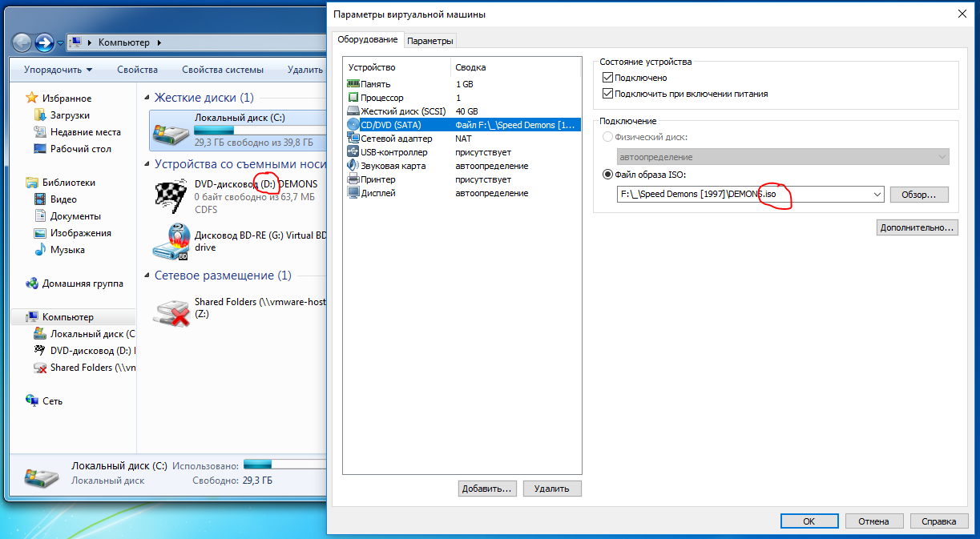Open the Компьютер address bar breadcrumb arrow

159,42
